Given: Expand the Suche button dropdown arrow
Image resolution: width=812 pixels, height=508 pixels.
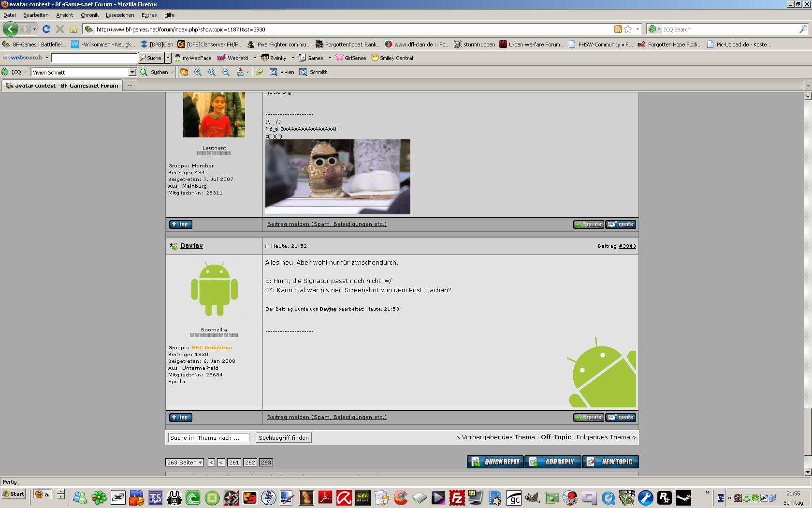Looking at the screenshot, I should [168, 58].
